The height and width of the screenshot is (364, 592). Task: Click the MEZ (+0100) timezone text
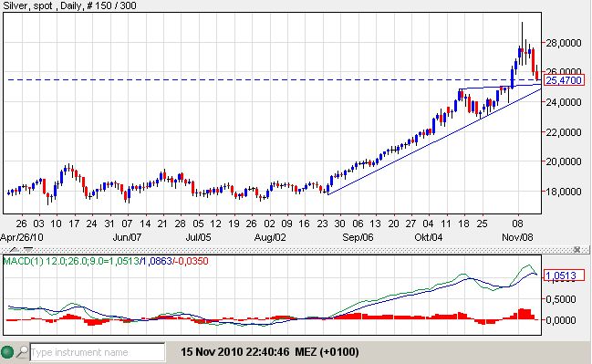[x=327, y=352]
